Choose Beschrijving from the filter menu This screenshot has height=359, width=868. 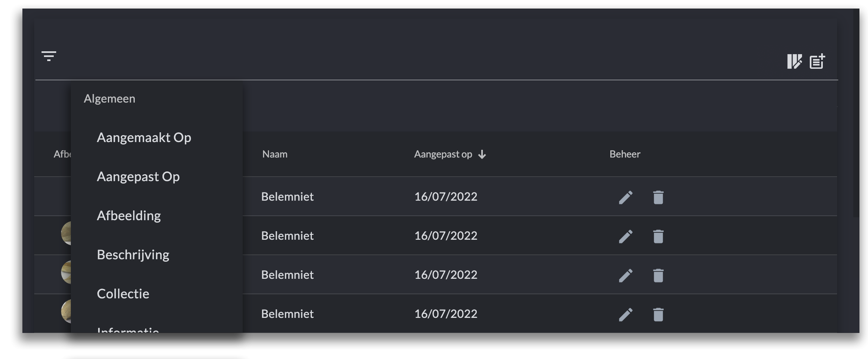(133, 255)
